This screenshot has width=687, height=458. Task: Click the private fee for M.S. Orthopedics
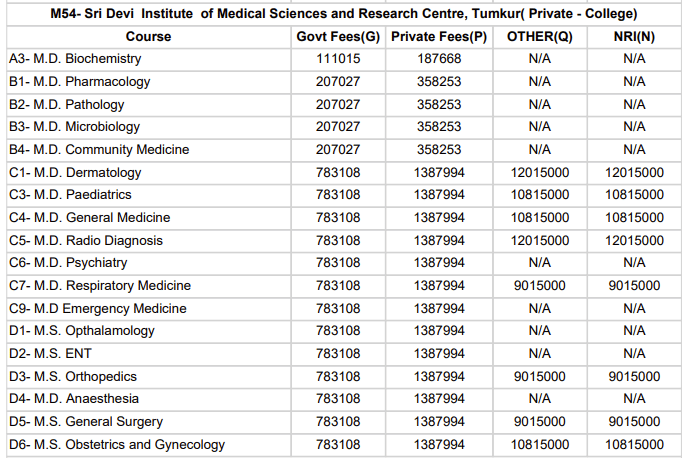coord(439,377)
